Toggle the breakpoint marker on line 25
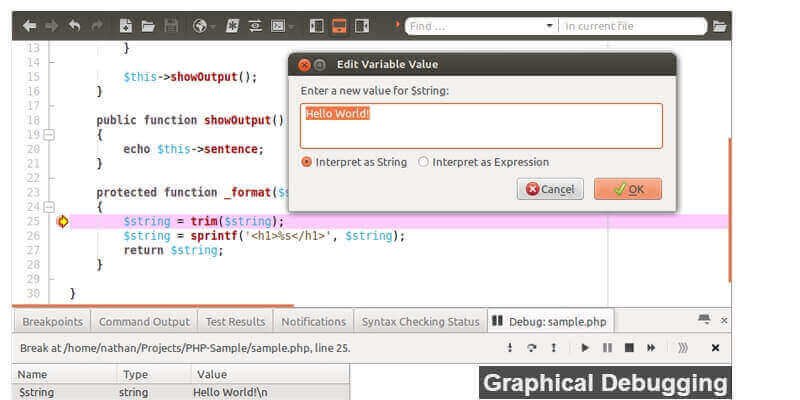 [x=62, y=221]
